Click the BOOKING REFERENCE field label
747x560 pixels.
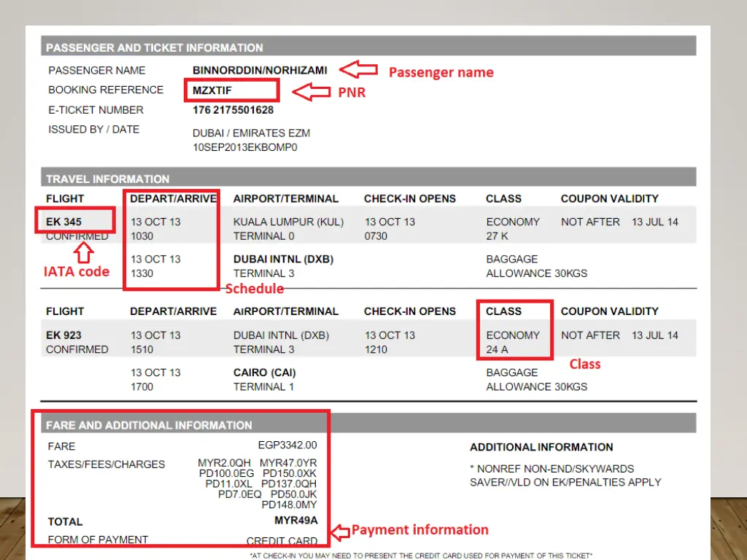[x=106, y=90]
